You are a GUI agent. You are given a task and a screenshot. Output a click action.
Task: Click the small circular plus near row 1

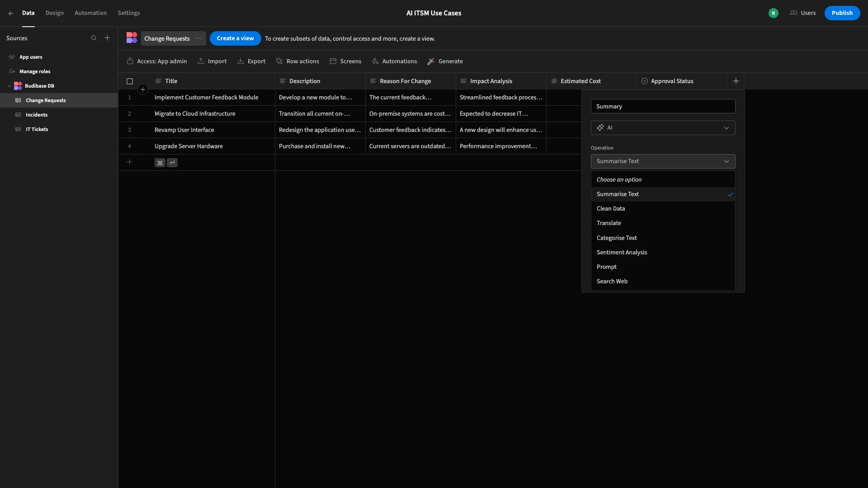click(x=143, y=89)
